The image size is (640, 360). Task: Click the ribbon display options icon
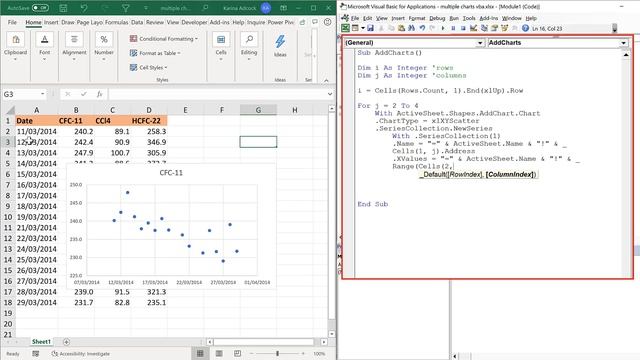click(x=283, y=8)
